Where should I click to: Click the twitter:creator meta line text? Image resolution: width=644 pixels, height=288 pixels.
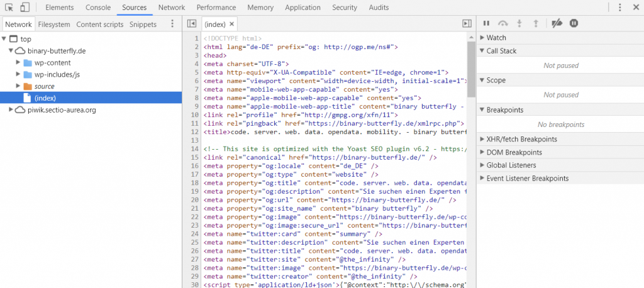pos(310,277)
